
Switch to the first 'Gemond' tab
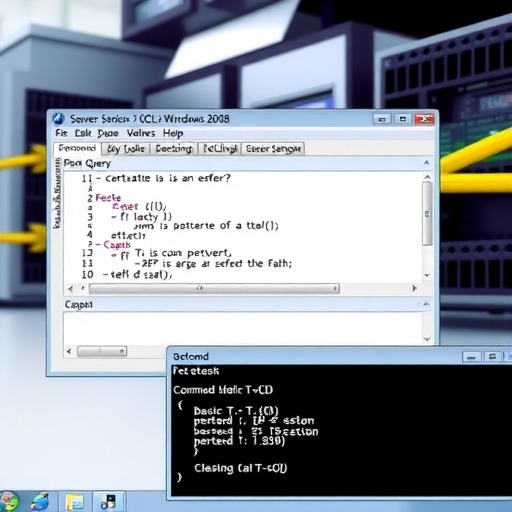tap(77, 148)
